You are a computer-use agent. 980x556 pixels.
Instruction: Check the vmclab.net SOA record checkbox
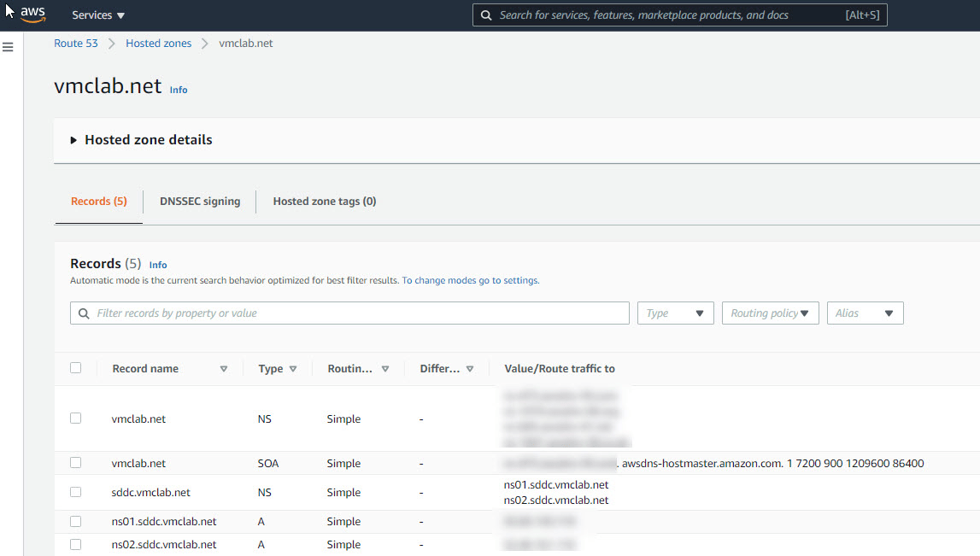(x=76, y=462)
